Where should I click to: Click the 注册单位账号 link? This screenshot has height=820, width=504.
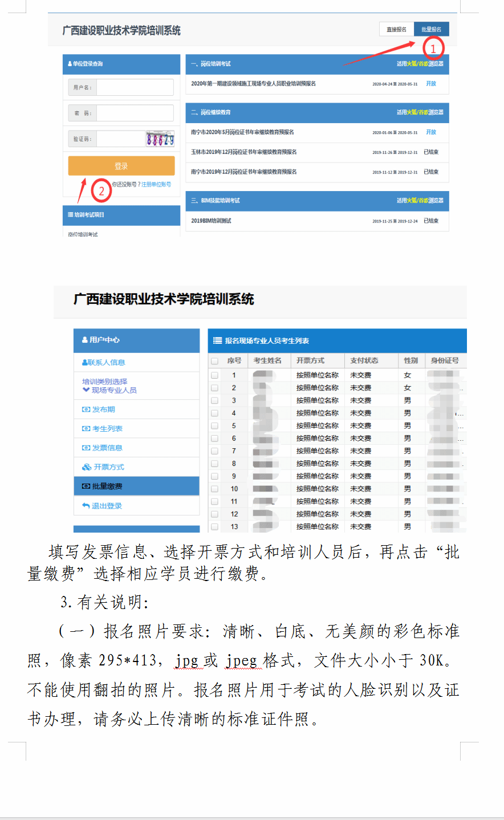156,185
